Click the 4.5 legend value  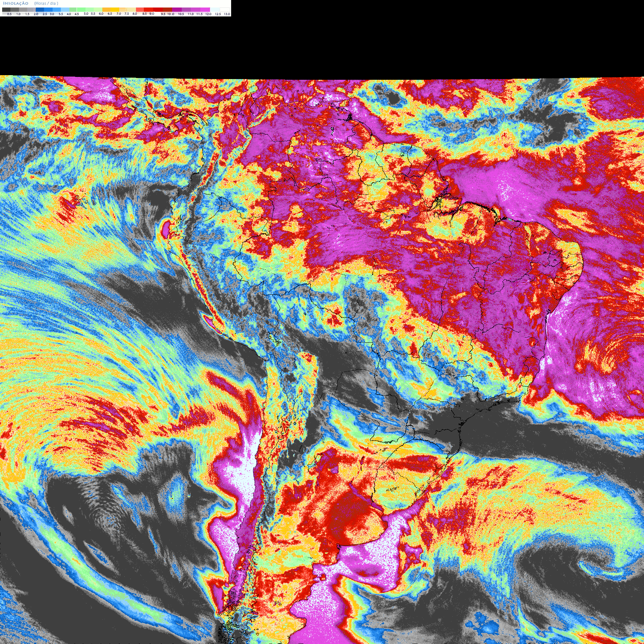click(77, 14)
